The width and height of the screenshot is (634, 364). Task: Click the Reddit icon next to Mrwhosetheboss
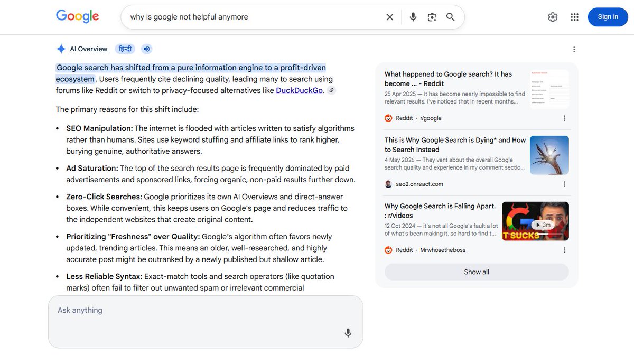(389, 250)
